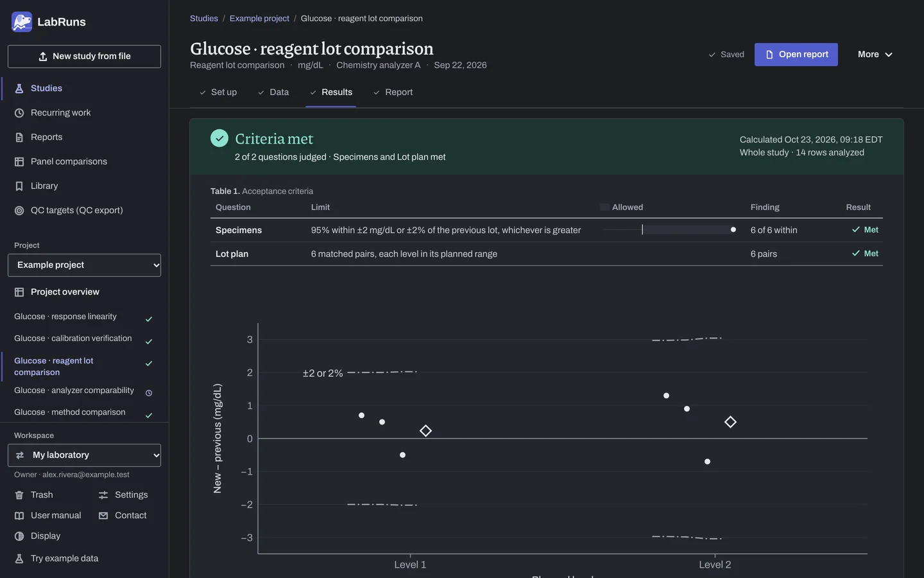Open the Contact page
The width and height of the screenshot is (924, 578).
tap(123, 516)
